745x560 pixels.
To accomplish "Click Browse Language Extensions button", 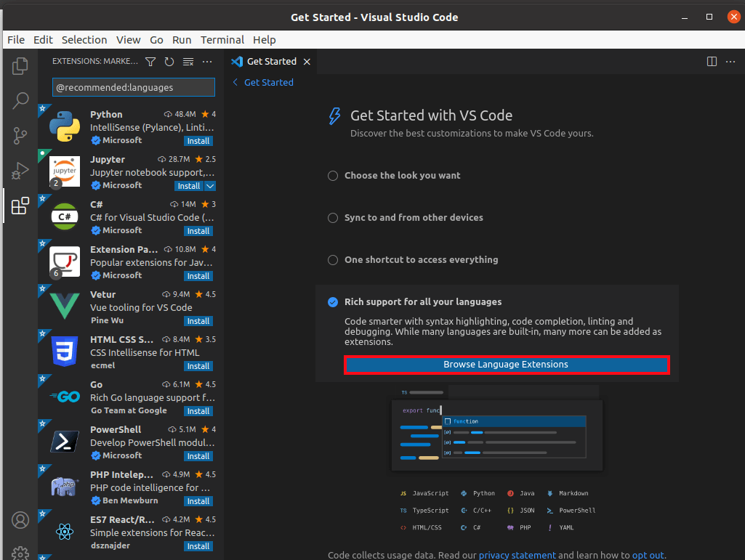I will pyautogui.click(x=506, y=365).
